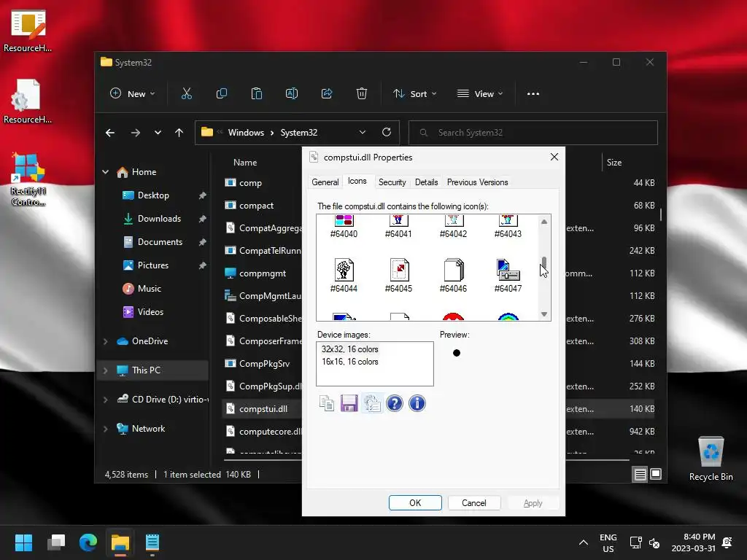Screen dimensions: 747x560
Task: Click Cancel in Properties dialog
Action: pos(474,503)
